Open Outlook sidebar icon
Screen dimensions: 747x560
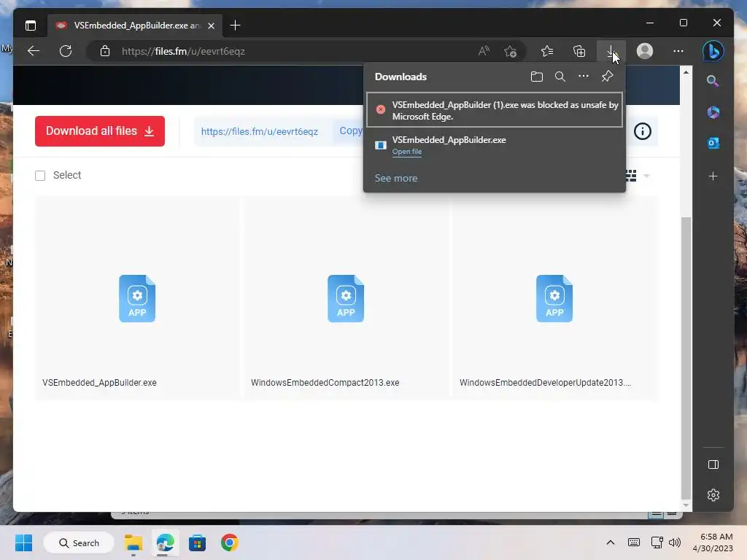(713, 143)
